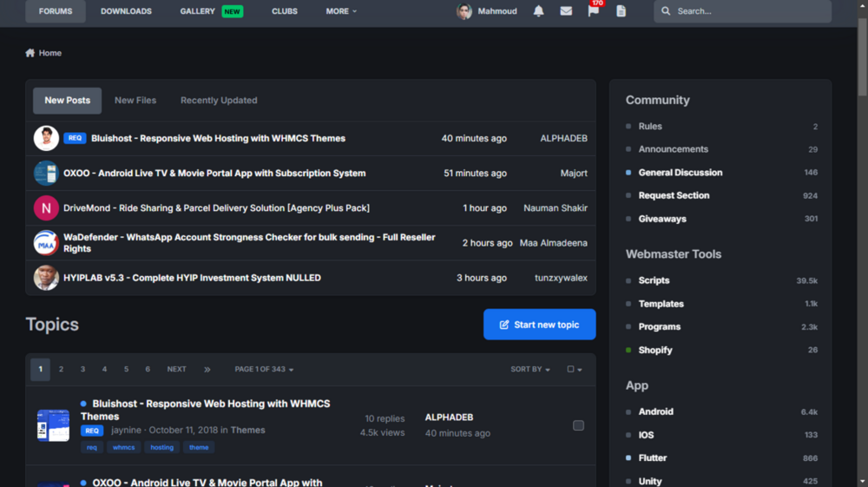Open the Programs forum link

tap(660, 327)
